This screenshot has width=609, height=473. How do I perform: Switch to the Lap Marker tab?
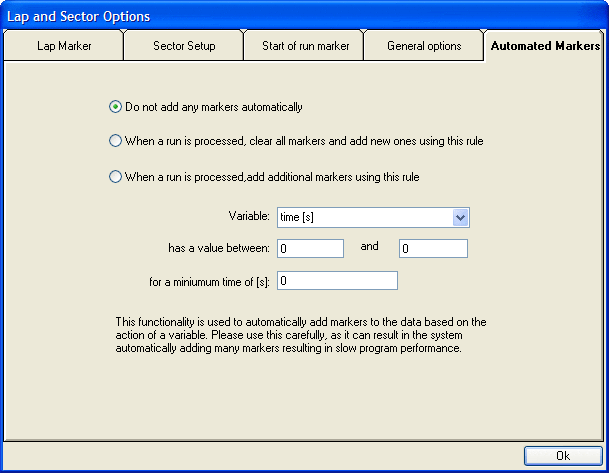click(62, 46)
